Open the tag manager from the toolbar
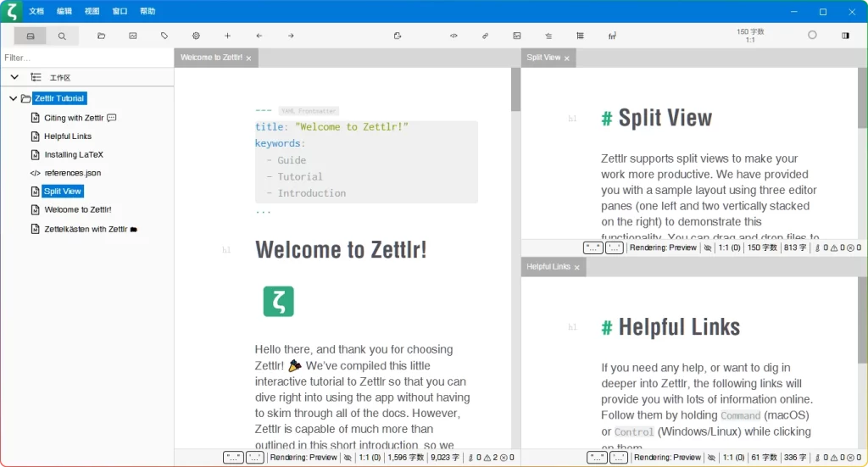This screenshot has width=868, height=467. [164, 36]
